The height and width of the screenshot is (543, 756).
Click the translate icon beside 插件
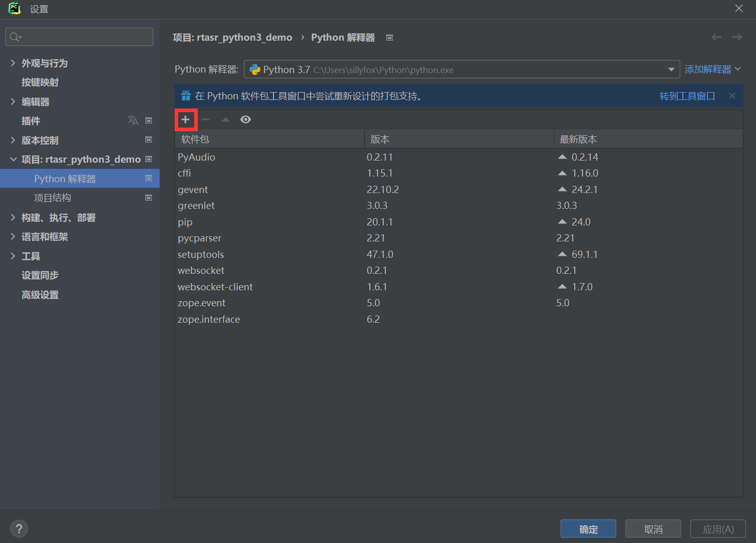tap(133, 120)
